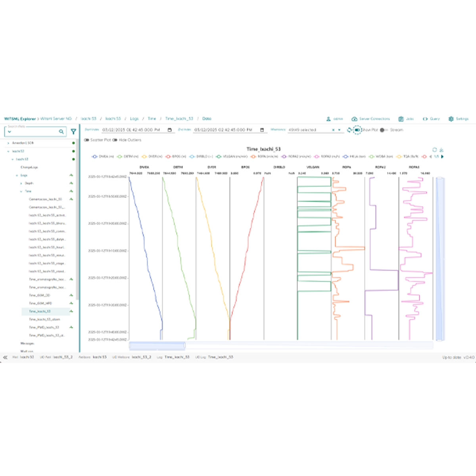The height and width of the screenshot is (476, 476).
Task: Select Time_66M_MPD log
Action: coord(40,303)
